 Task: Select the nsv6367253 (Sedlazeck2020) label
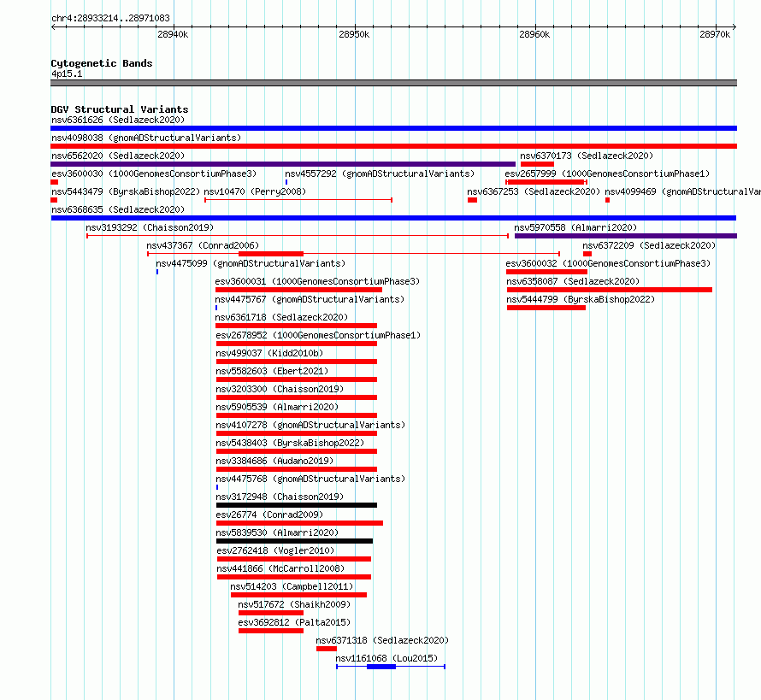(x=534, y=191)
